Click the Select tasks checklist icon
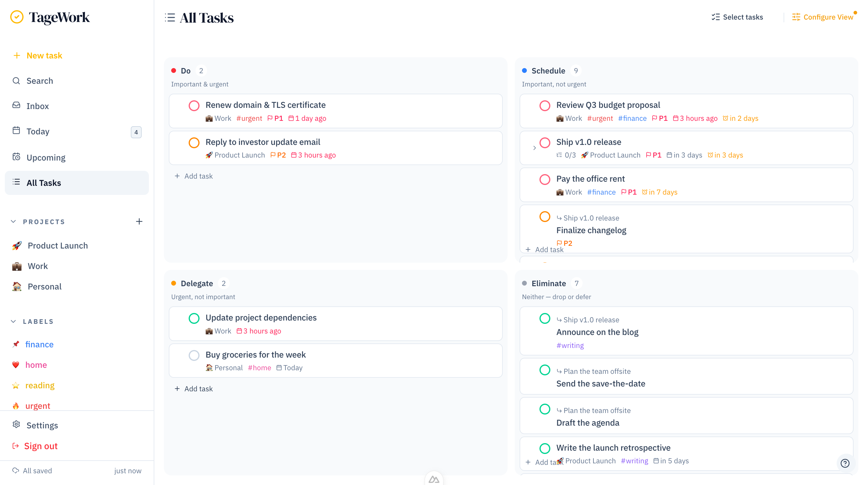 716,17
